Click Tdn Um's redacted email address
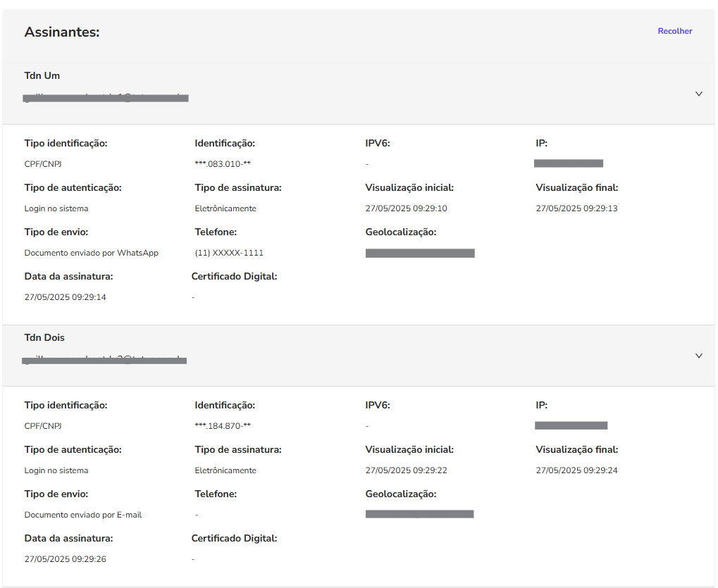718x588 pixels. click(x=106, y=98)
